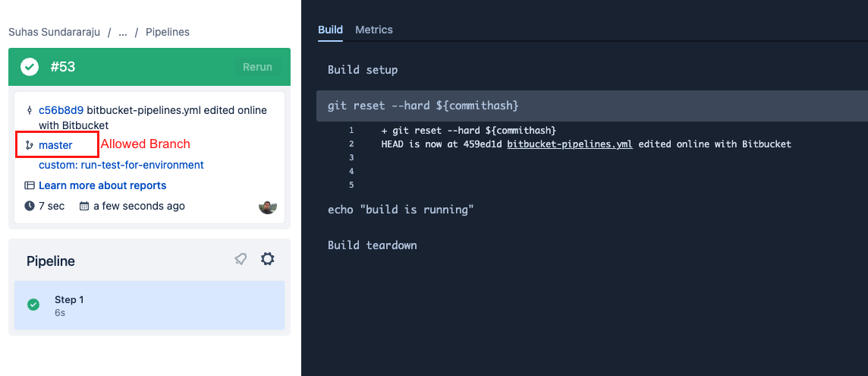Click the branch icon next to master
The width and height of the screenshot is (868, 376).
[30, 145]
